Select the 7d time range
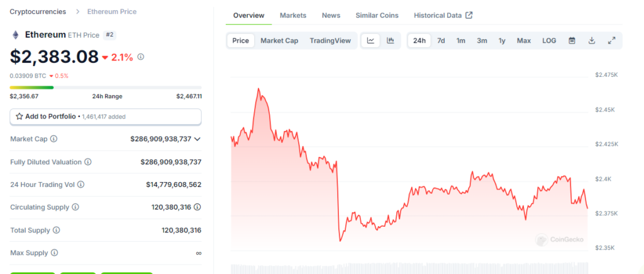 441,41
